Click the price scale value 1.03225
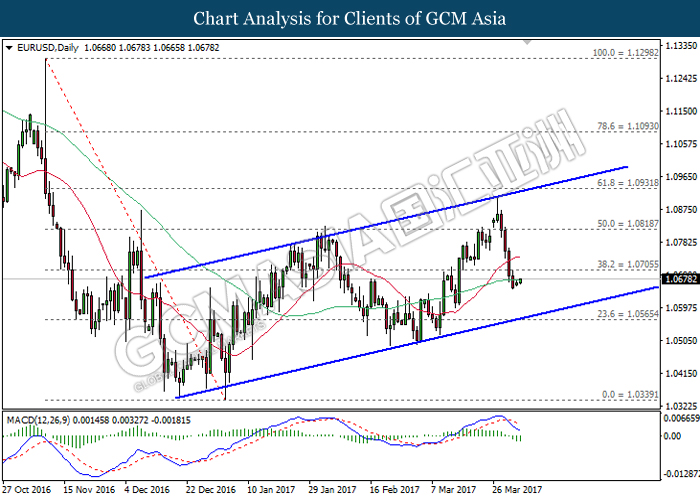The image size is (700, 500). (681, 406)
